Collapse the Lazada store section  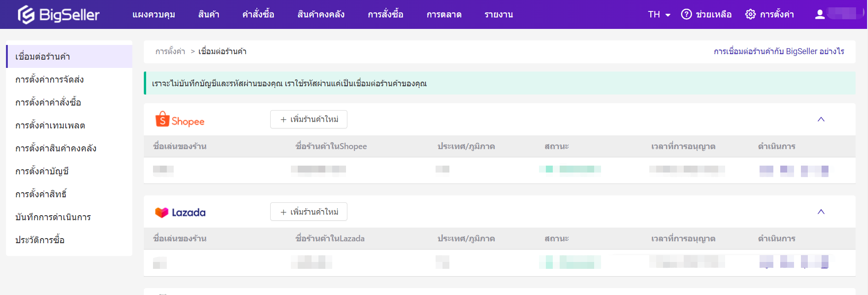pyautogui.click(x=821, y=212)
